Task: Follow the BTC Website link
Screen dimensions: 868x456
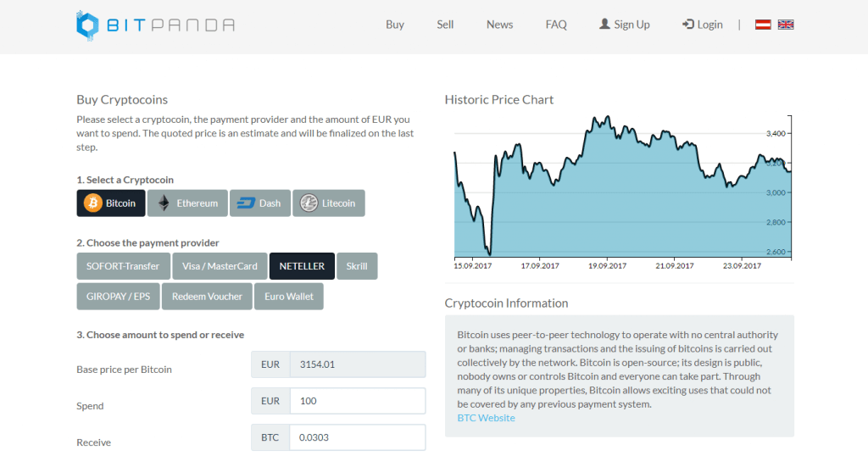Action: click(x=486, y=418)
